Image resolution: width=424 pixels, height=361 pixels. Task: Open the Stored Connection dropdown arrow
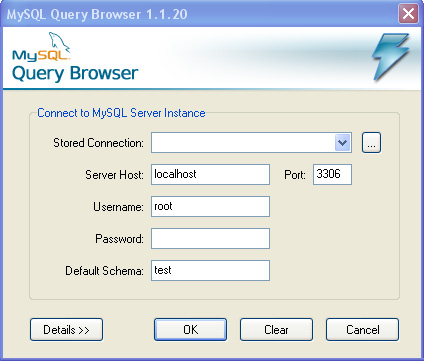(342, 143)
